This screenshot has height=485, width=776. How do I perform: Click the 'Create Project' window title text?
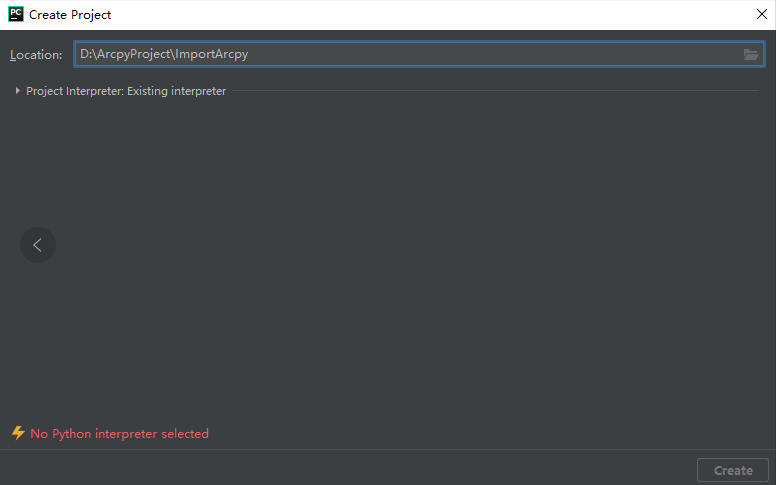70,15
